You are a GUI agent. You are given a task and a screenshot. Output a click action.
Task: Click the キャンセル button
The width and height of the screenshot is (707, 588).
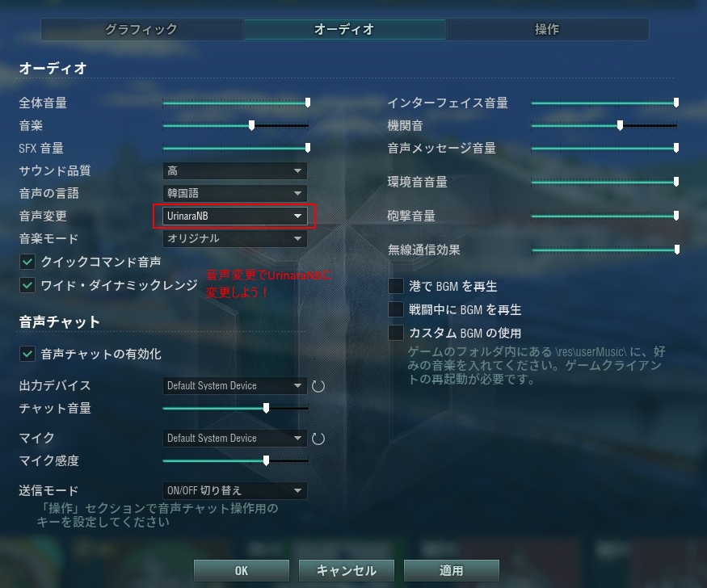click(x=347, y=570)
